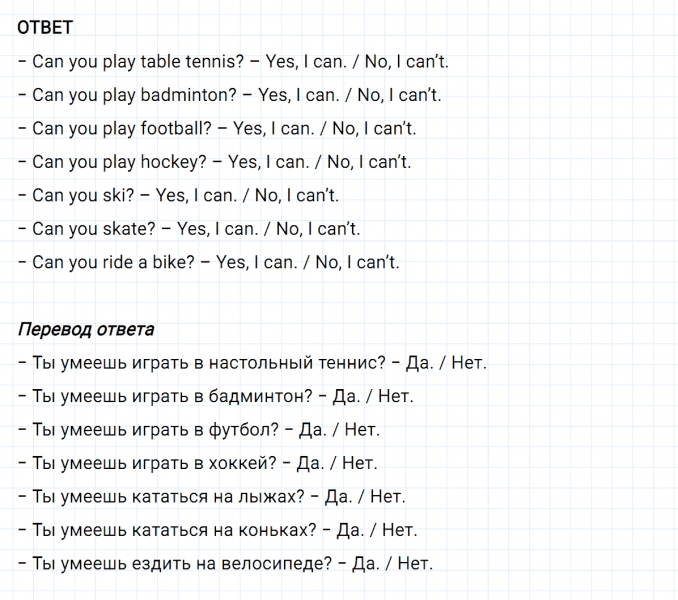Click the Russian line about "бадминтон"

point(215,396)
